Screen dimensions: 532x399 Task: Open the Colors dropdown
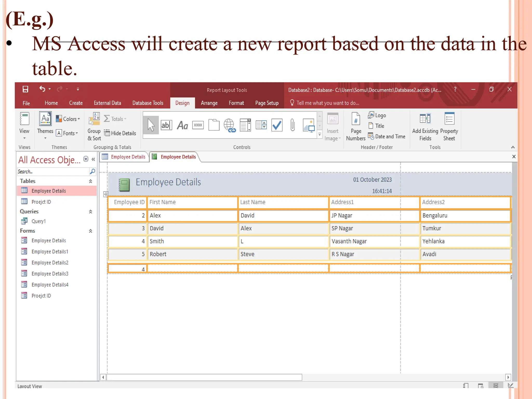click(68, 119)
